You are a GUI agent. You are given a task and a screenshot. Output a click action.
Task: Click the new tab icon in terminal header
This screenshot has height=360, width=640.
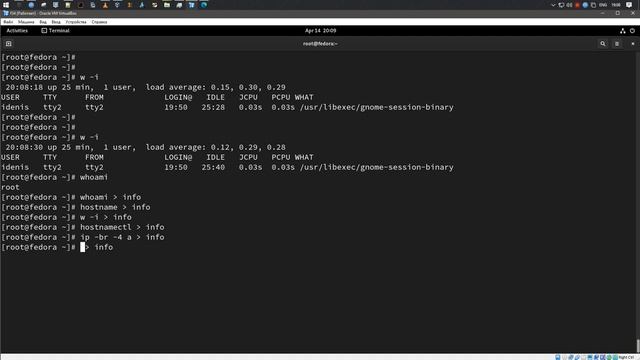point(9,44)
